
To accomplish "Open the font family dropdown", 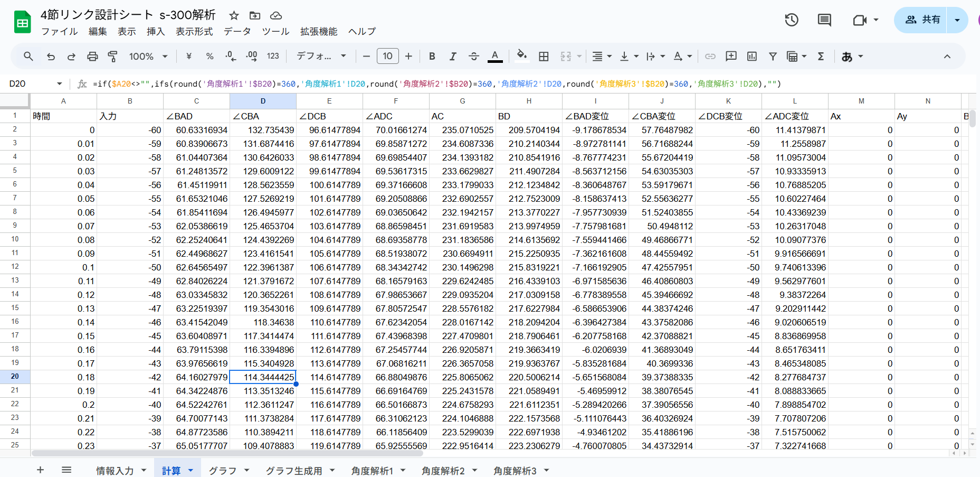I will (x=321, y=57).
